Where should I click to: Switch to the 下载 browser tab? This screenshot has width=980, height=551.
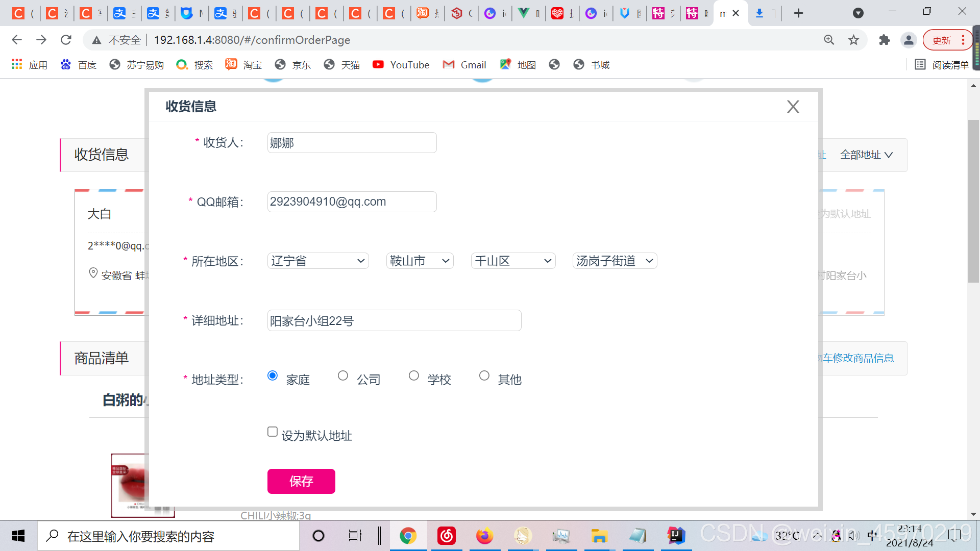tap(761, 13)
